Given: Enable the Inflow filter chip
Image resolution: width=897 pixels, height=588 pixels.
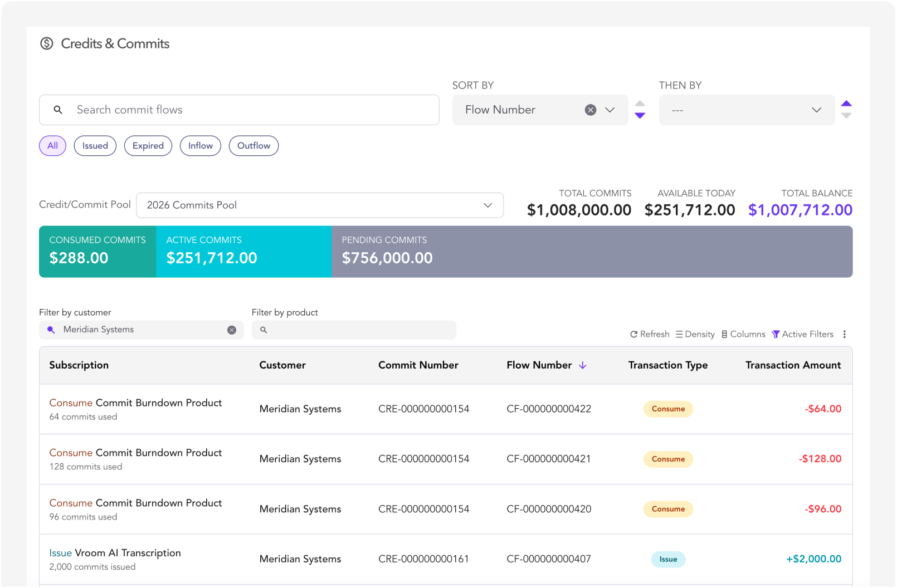Looking at the screenshot, I should [x=201, y=146].
